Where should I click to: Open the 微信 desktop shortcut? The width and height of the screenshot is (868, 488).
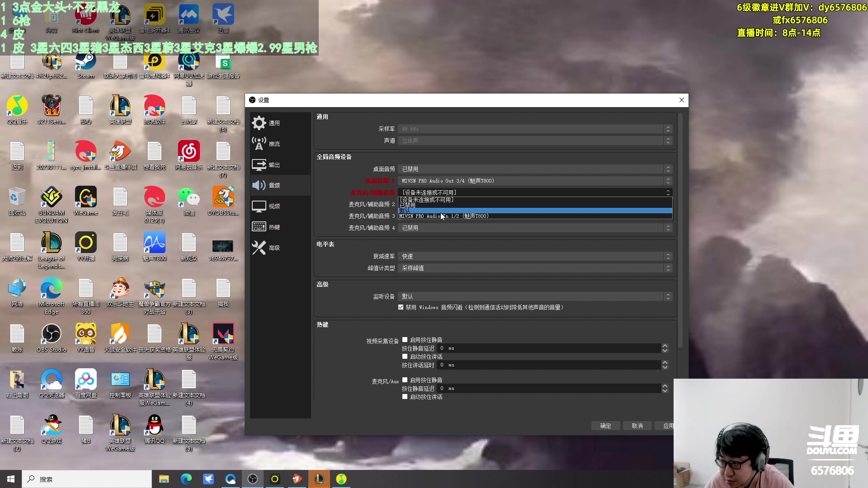pos(189,201)
